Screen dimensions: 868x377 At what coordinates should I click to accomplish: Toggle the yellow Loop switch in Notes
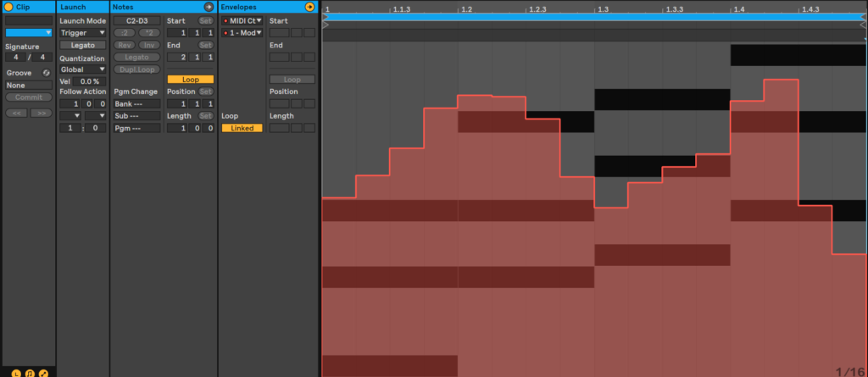[191, 80]
